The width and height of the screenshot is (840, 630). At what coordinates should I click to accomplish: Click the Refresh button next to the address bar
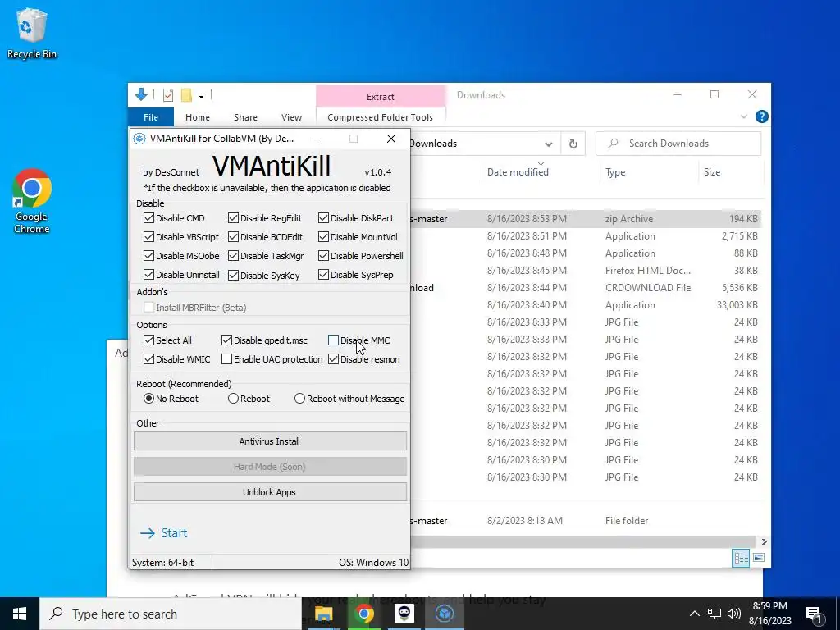coord(573,144)
